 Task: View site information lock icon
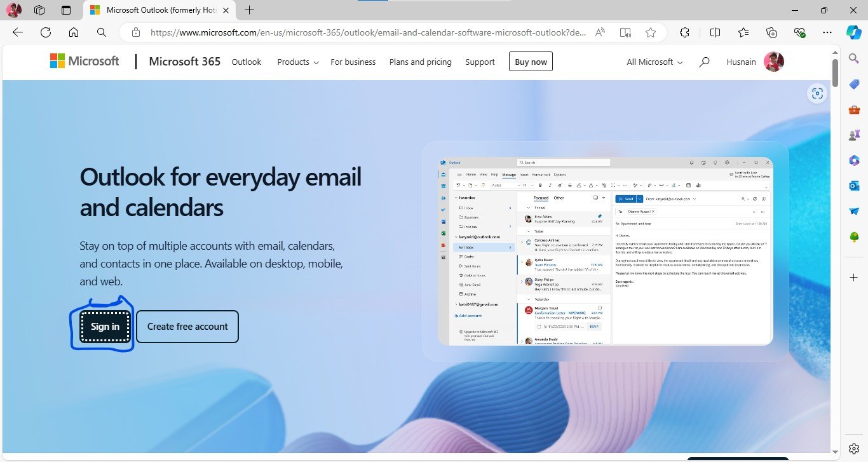pos(135,32)
